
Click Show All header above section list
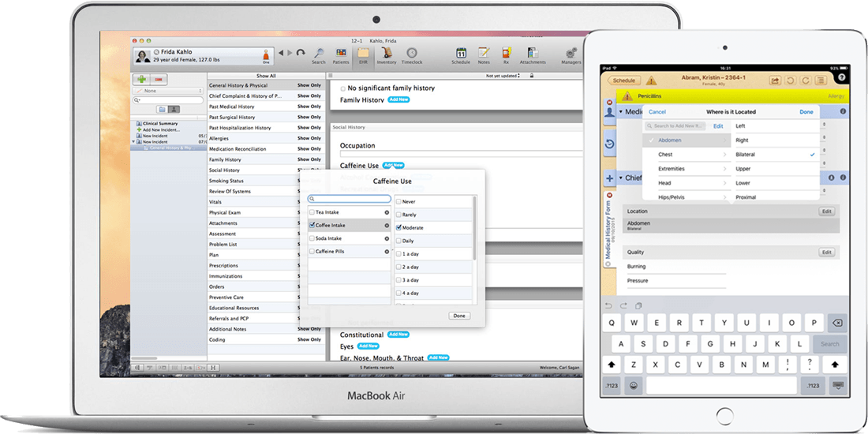[x=266, y=76]
